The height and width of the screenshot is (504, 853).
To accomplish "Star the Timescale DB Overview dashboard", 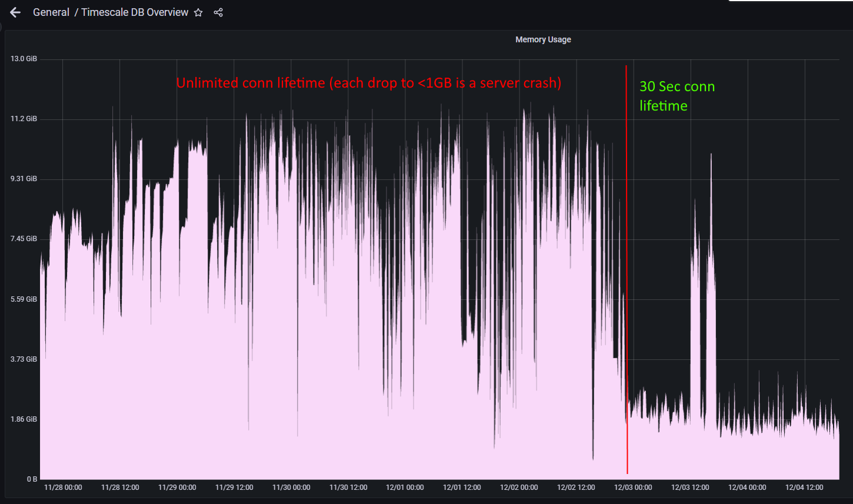I will tap(198, 12).
